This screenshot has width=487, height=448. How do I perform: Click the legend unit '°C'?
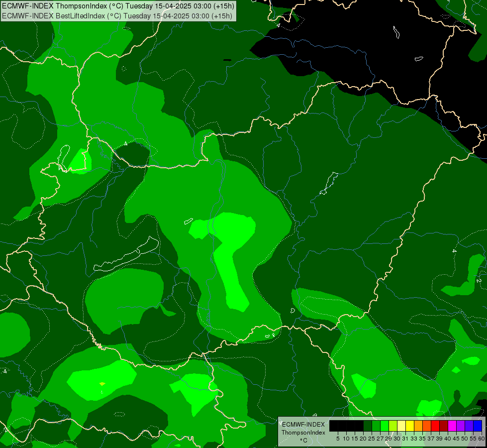[304, 440]
